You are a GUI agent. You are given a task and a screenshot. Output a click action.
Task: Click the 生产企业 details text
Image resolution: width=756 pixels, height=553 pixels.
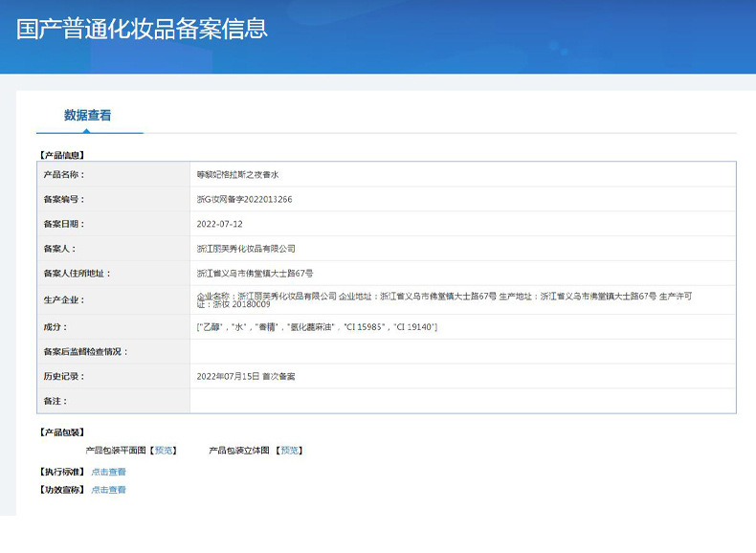pos(444,299)
